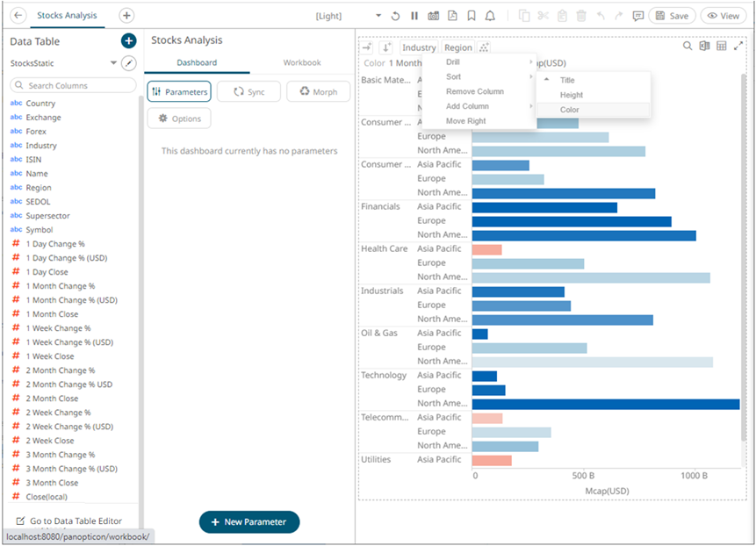756x546 pixels.
Task: Add a data table with plus button
Action: 128,41
